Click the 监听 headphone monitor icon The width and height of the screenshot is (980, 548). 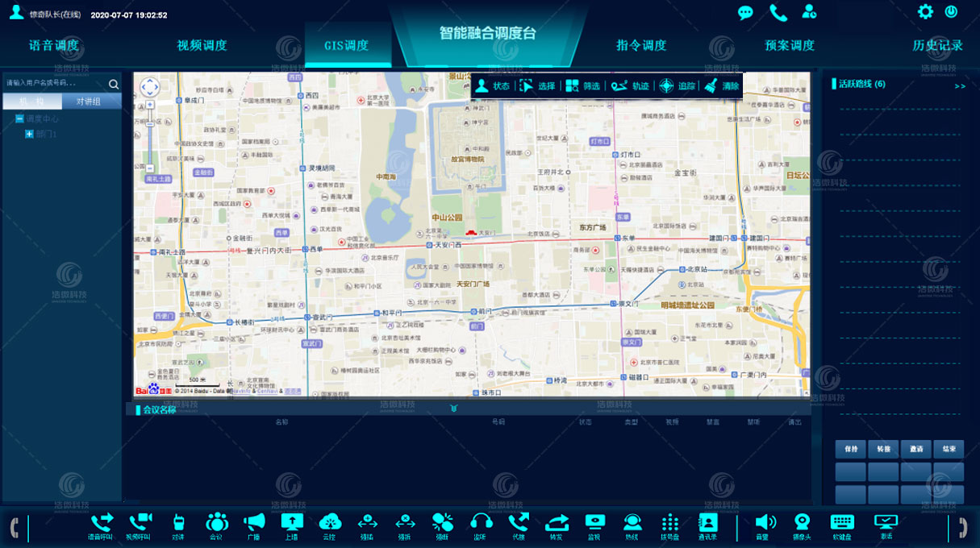[482, 523]
